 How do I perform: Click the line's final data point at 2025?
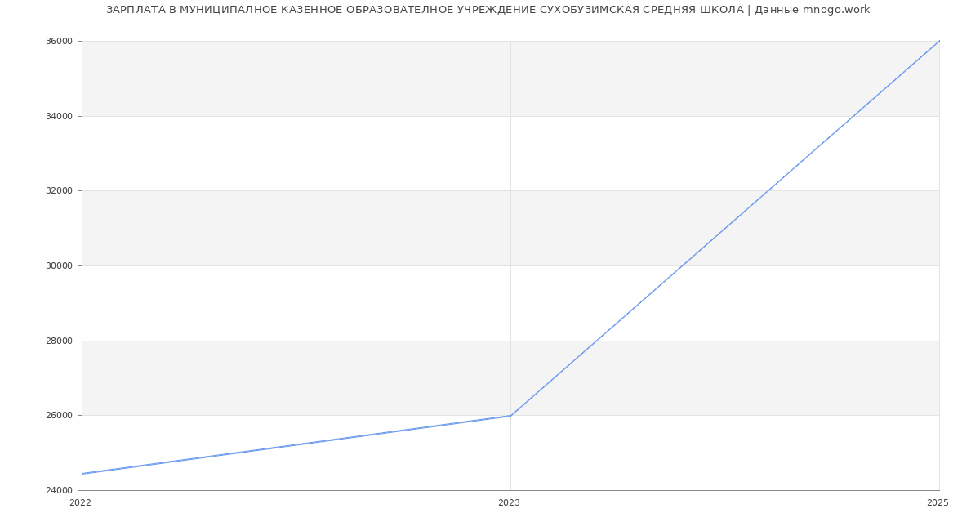click(939, 41)
